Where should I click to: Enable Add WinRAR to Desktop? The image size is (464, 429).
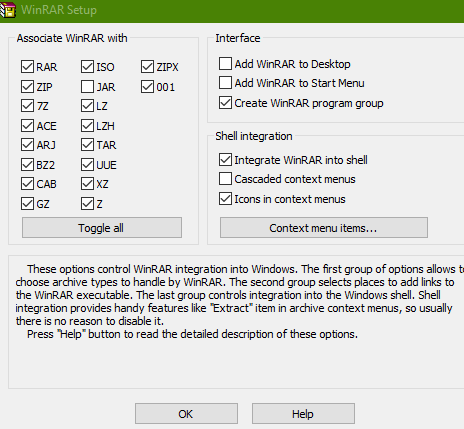coord(225,64)
